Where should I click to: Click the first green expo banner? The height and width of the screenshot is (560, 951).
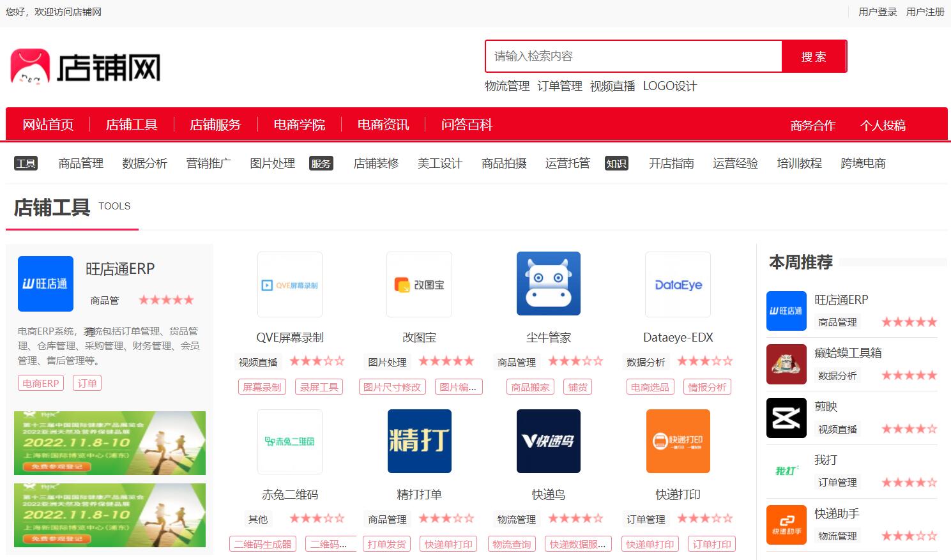[110, 443]
